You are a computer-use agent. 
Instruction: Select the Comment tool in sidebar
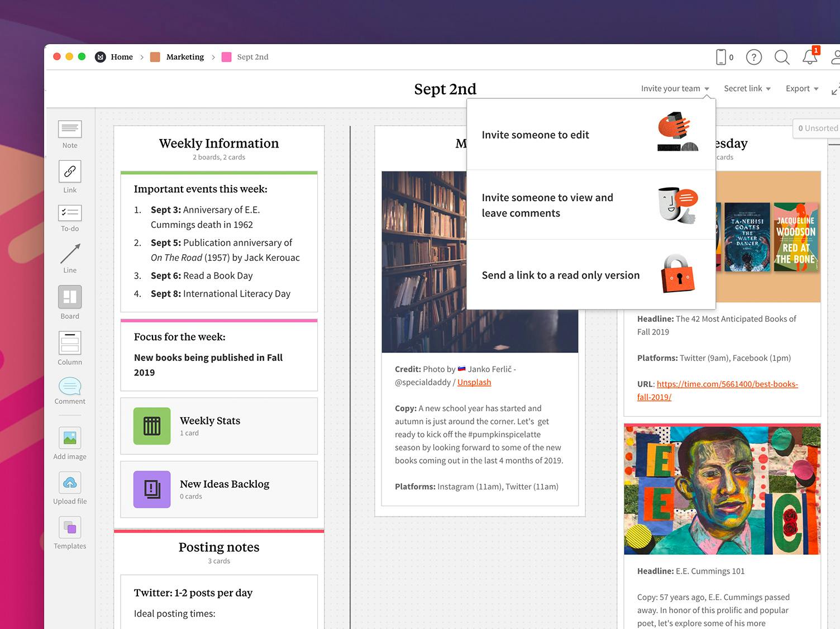(70, 390)
